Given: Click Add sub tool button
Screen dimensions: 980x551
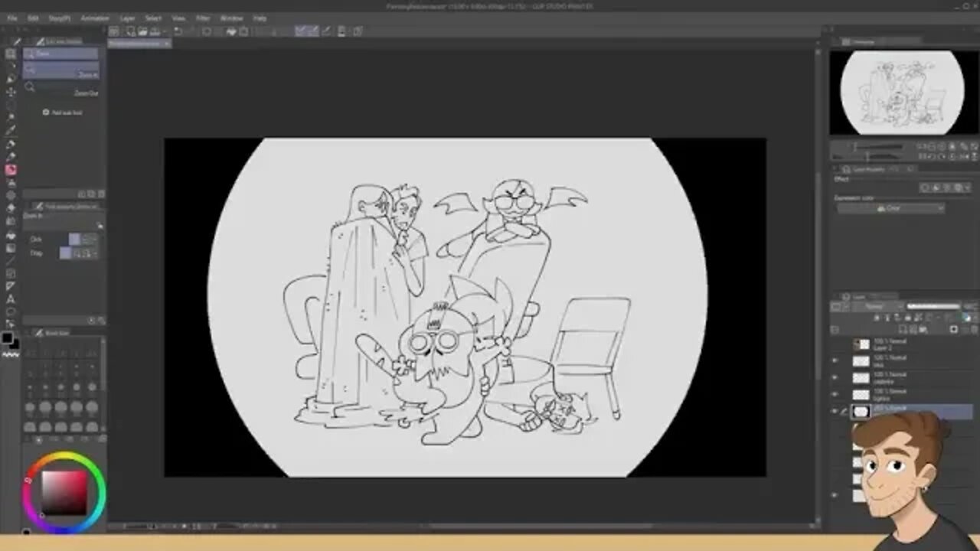Looking at the screenshot, I should coord(62,112).
